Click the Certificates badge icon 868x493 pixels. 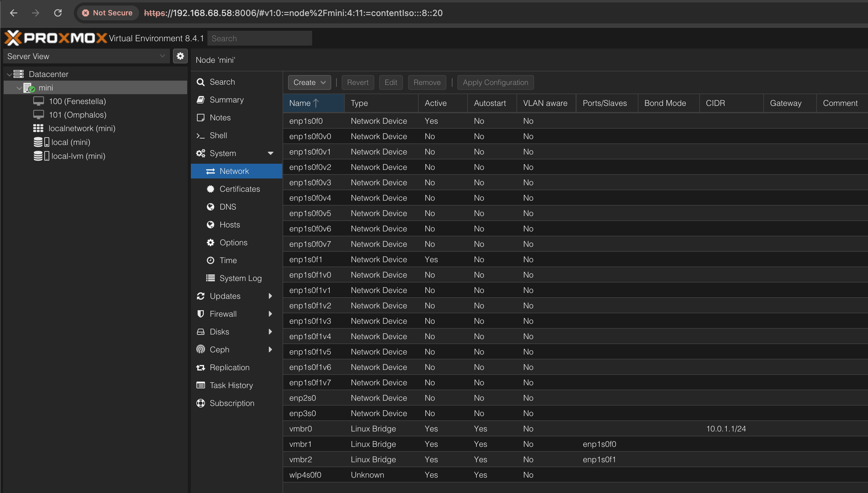(211, 189)
